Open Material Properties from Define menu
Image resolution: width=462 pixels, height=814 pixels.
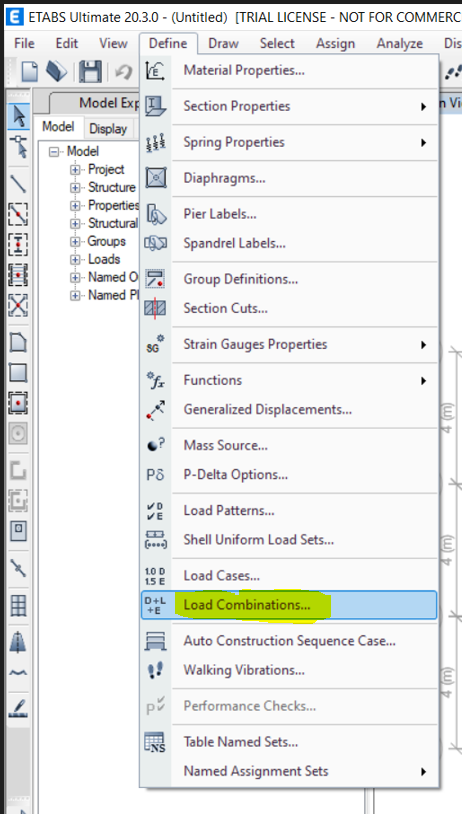point(289,70)
